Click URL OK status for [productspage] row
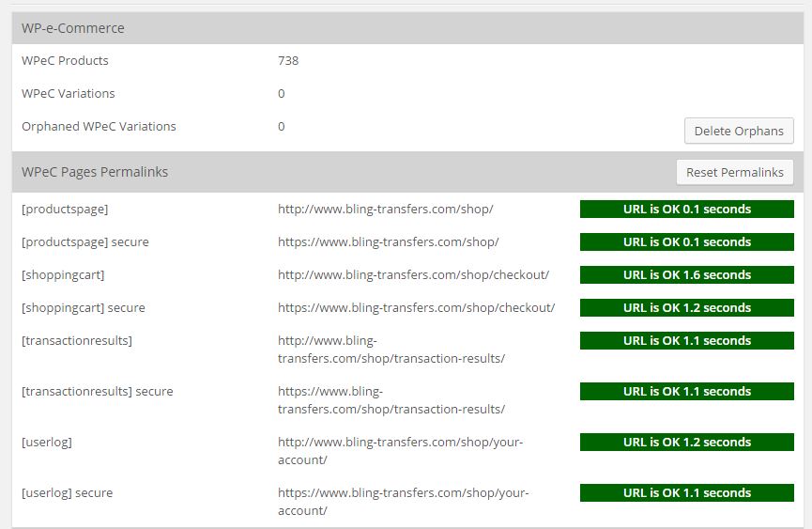 tap(686, 210)
